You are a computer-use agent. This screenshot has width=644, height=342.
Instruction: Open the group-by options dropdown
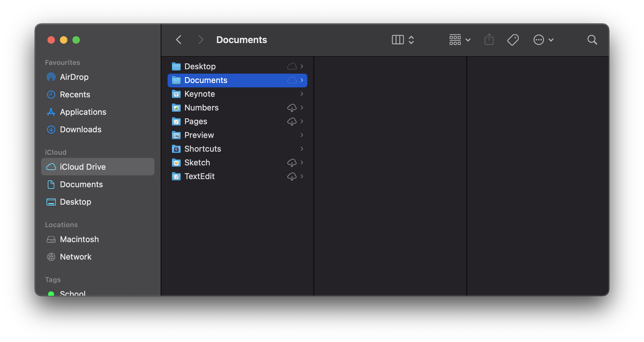click(460, 40)
